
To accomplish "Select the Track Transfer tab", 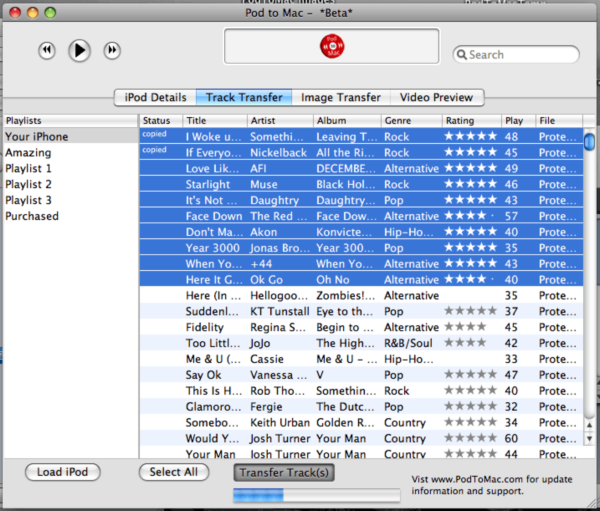I will click(244, 97).
